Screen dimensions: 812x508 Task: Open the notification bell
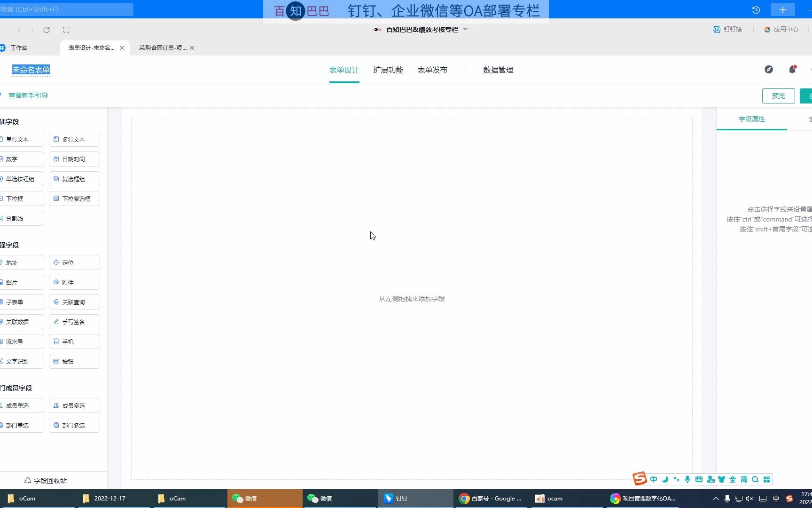pyautogui.click(x=792, y=70)
